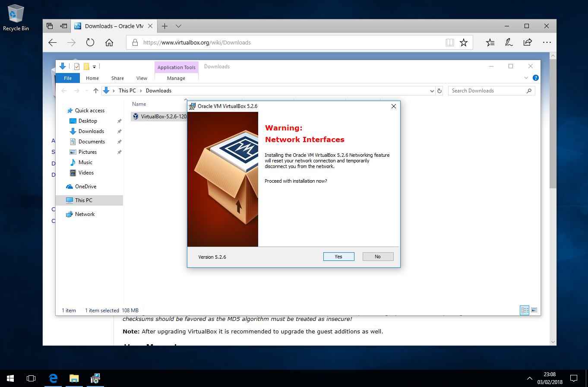The width and height of the screenshot is (588, 387).
Task: Click No to cancel network reset
Action: coord(378,257)
